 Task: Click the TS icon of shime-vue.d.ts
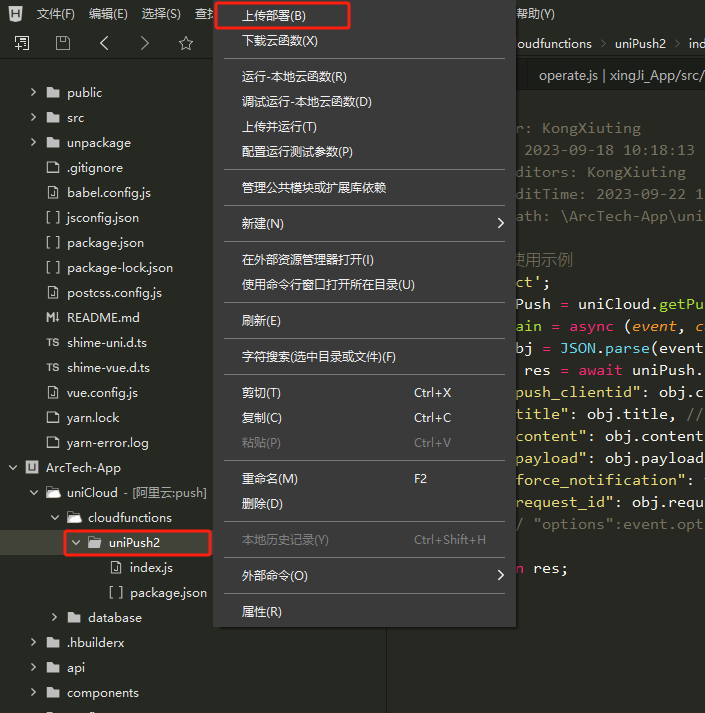pos(53,367)
